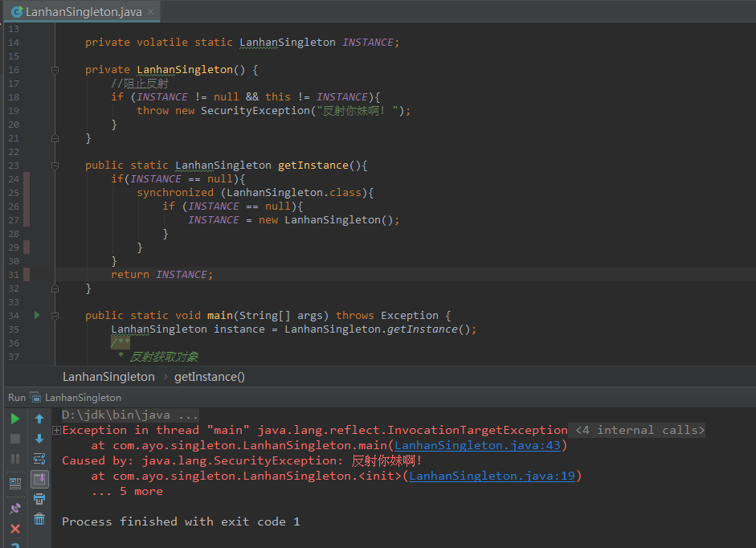This screenshot has width=756, height=548.
Task: Place cursor on 'return INSTANCE;' line
Action: click(161, 275)
